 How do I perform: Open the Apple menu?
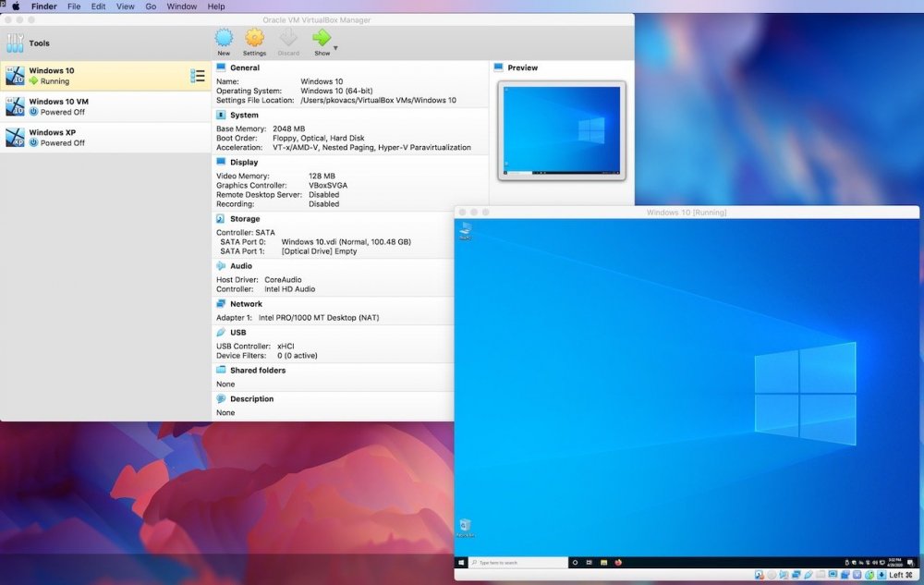pos(16,6)
